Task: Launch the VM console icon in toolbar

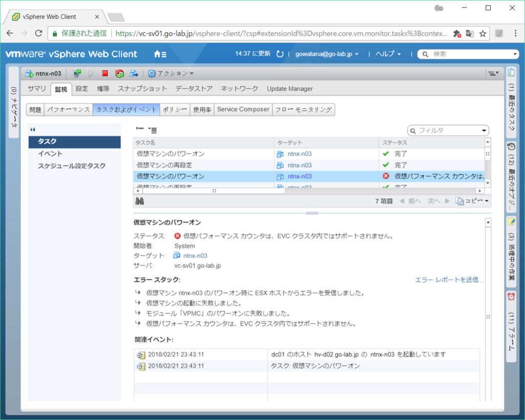Action: pyautogui.click(x=77, y=73)
